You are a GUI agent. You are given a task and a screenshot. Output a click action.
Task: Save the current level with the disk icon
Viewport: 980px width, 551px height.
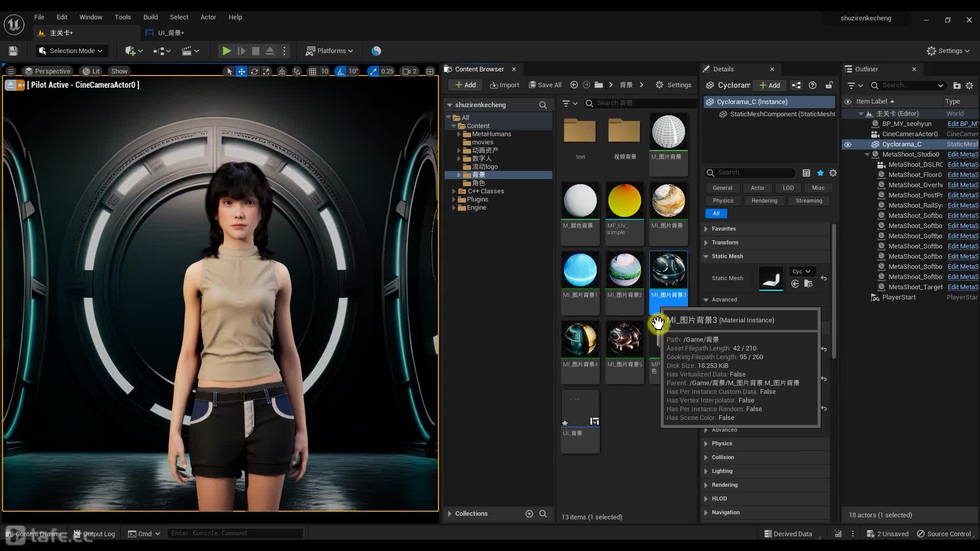(x=13, y=51)
